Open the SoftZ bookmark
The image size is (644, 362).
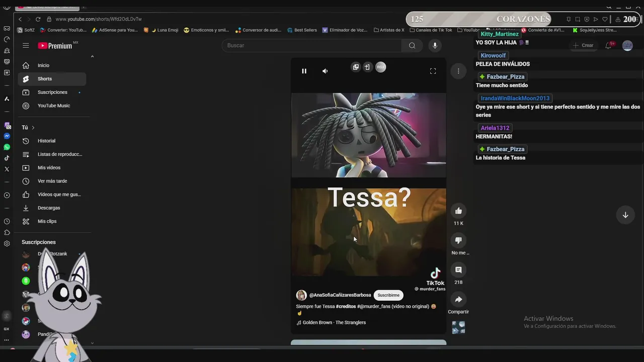pos(26,30)
